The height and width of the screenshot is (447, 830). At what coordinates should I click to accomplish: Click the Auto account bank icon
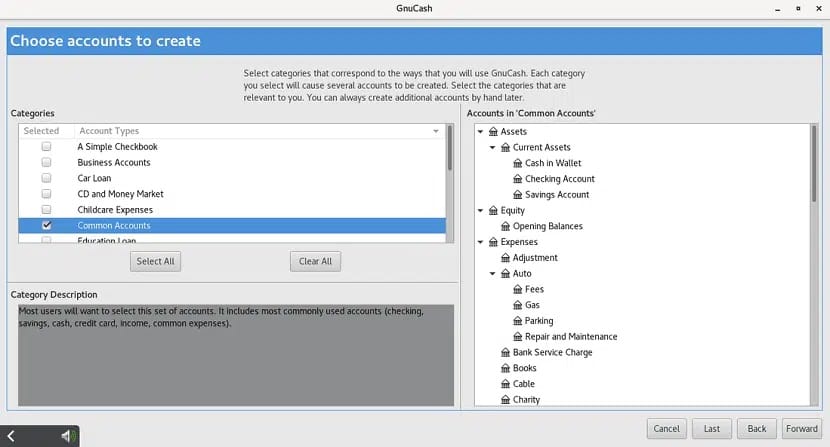pos(506,274)
